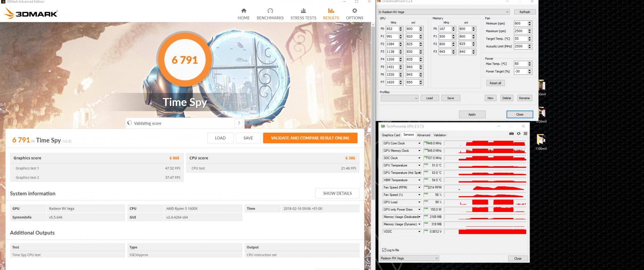Open the Fan Speed (RPM) sensor dropdown
Screen dimensions: 644x270
pyautogui.click(x=419, y=188)
